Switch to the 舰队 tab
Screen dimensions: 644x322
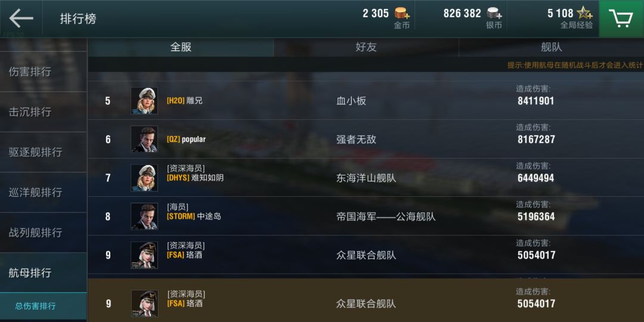(x=551, y=47)
